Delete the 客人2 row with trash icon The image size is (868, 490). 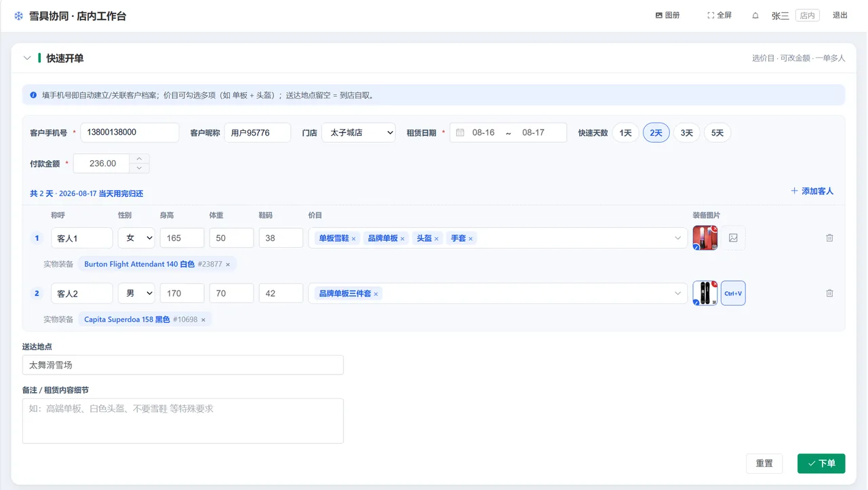pos(829,293)
